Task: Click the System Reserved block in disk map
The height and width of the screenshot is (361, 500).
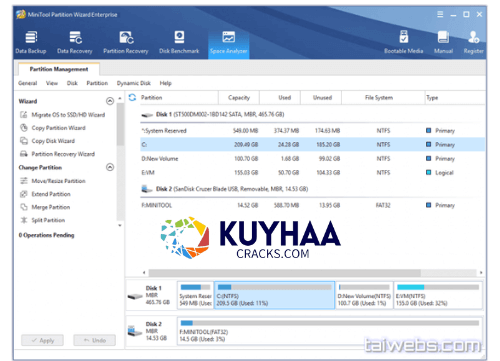Action: click(195, 295)
